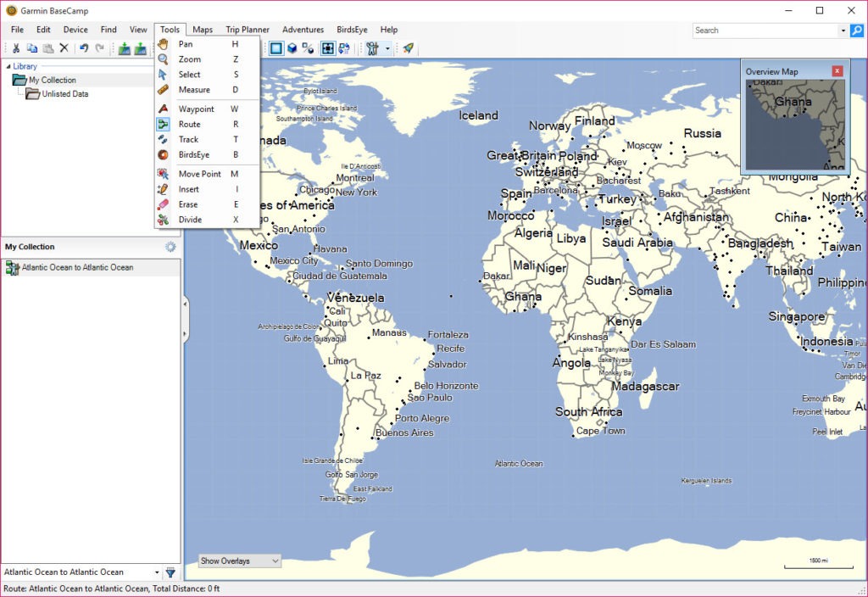Viewport: 868px width, 597px height.
Task: Open the Show Overlays dropdown
Action: click(x=240, y=561)
